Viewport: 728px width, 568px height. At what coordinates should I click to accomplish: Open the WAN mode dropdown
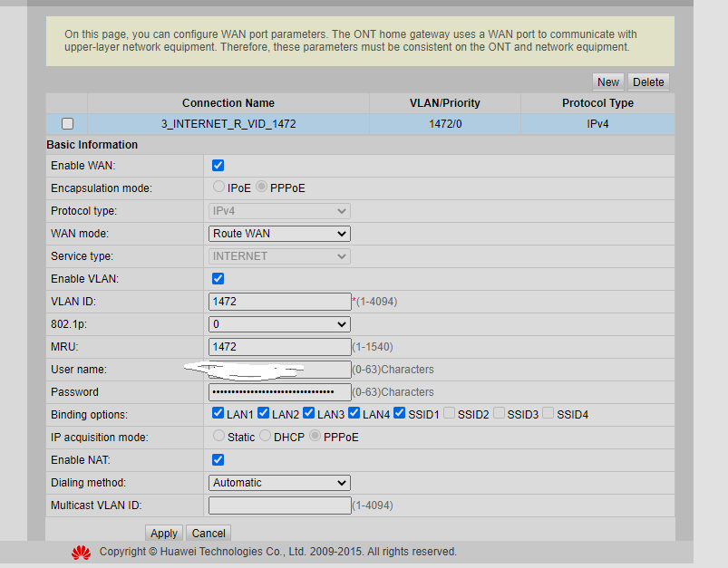click(279, 234)
